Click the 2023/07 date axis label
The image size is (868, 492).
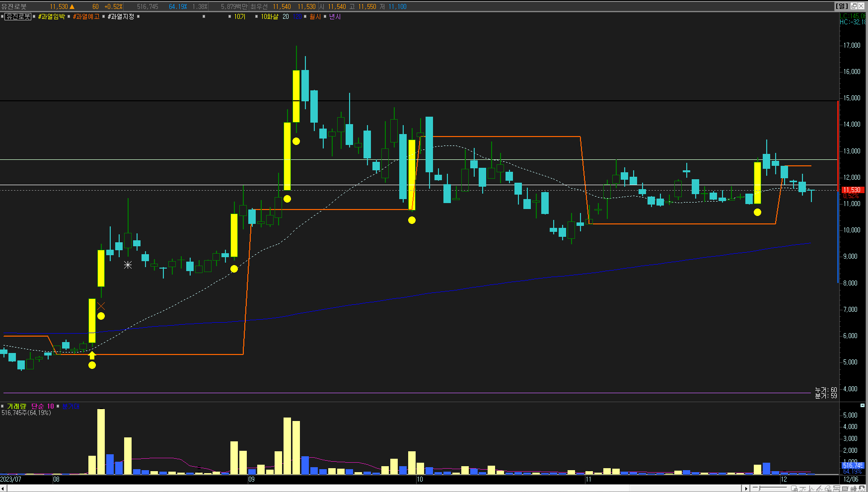pos(11,479)
